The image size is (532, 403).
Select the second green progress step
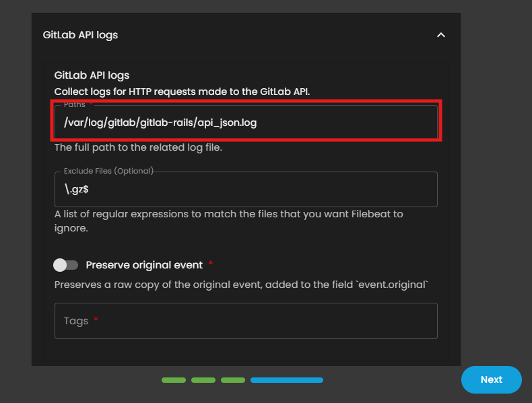(x=203, y=380)
